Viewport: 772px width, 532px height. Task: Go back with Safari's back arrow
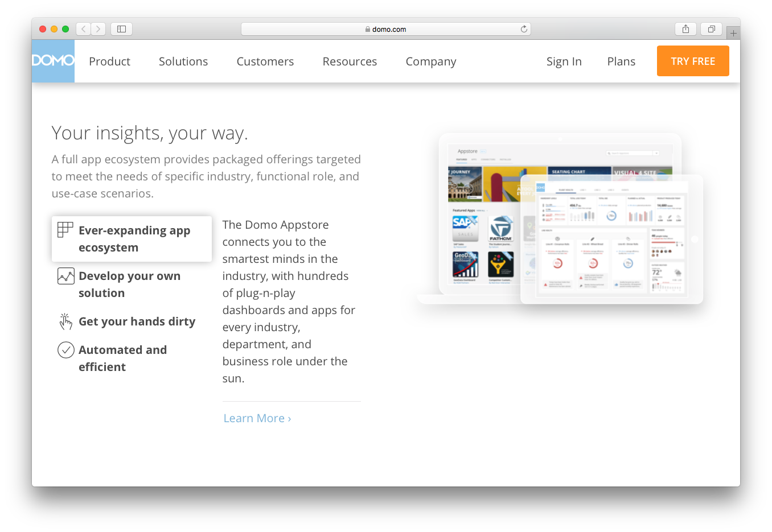click(x=83, y=29)
